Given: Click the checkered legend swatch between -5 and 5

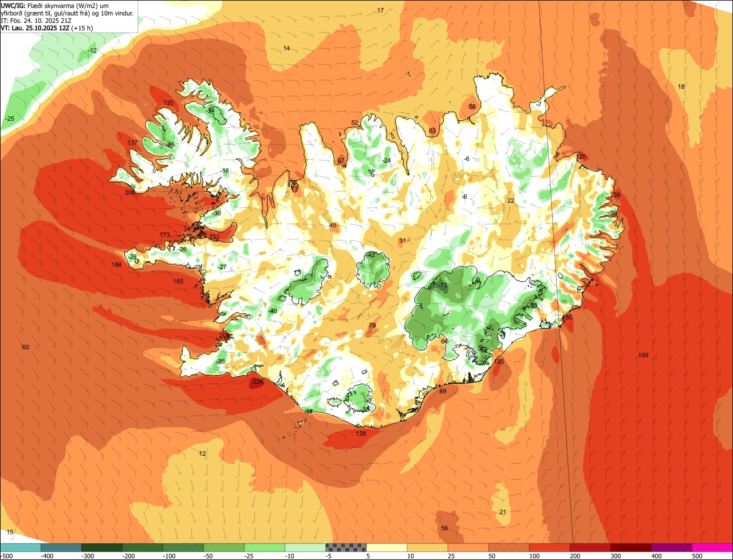Looking at the screenshot, I should point(346,547).
